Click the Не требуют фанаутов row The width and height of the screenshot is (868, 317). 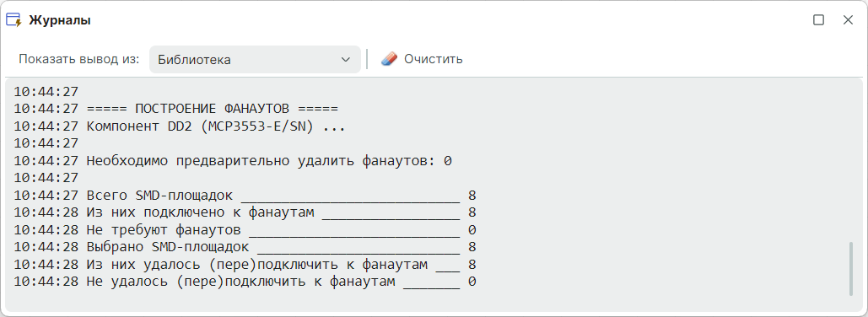(245, 229)
